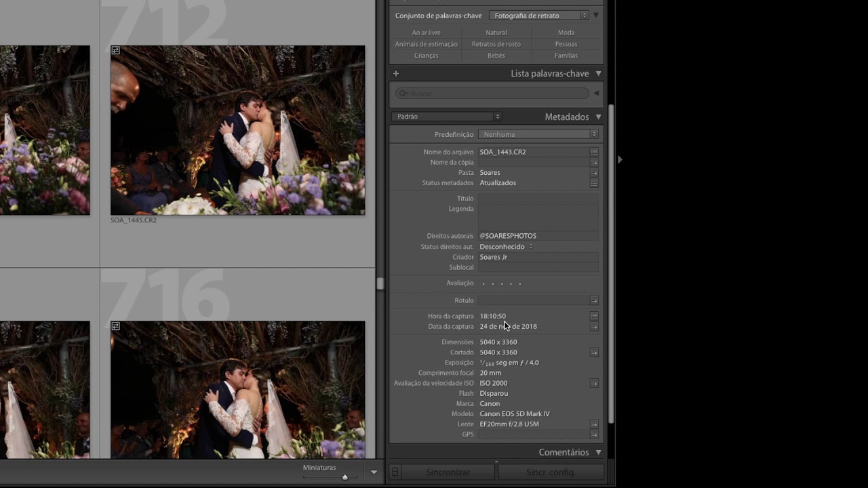Click the 18:10:50 capture time value
The image size is (868, 488).
pos(492,316)
